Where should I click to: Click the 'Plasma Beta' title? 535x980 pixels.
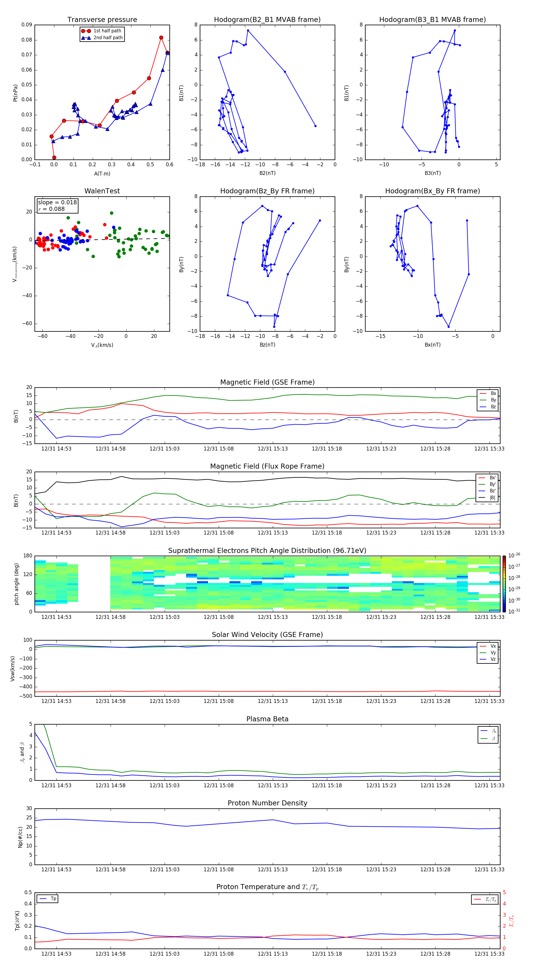point(267,719)
